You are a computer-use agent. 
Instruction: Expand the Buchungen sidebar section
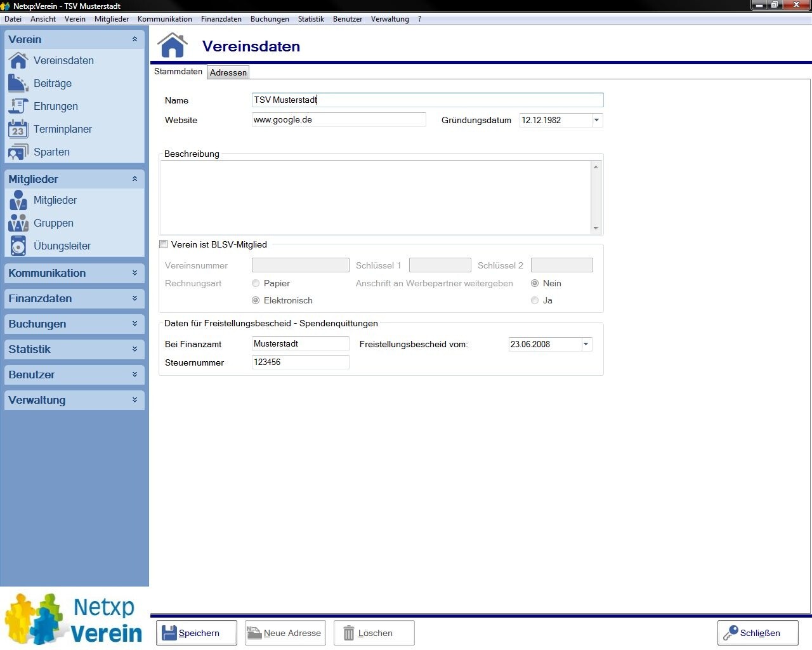tap(134, 324)
